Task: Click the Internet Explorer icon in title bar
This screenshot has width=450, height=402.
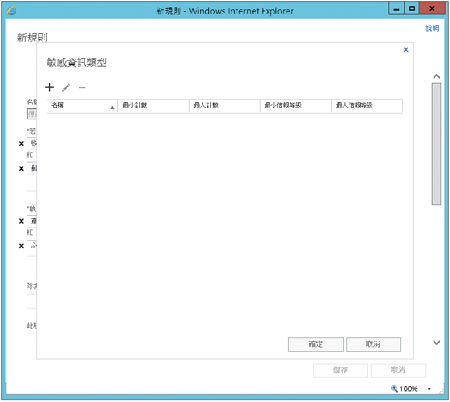Action: (x=11, y=11)
